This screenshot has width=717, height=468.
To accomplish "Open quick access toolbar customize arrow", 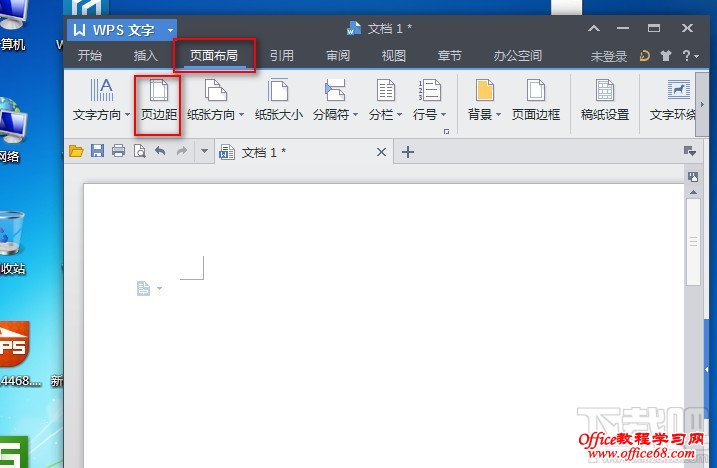I will (x=204, y=151).
